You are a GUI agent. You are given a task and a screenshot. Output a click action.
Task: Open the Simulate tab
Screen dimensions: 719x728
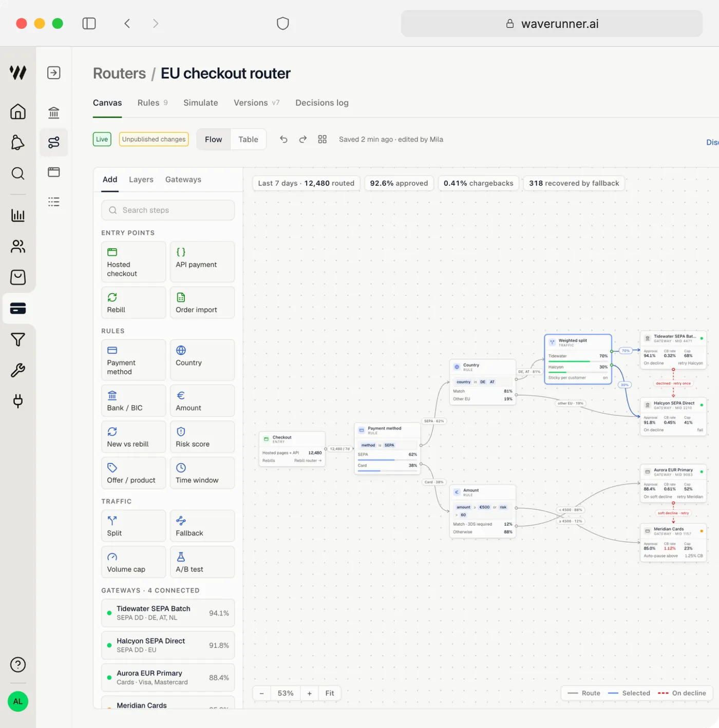coord(201,103)
